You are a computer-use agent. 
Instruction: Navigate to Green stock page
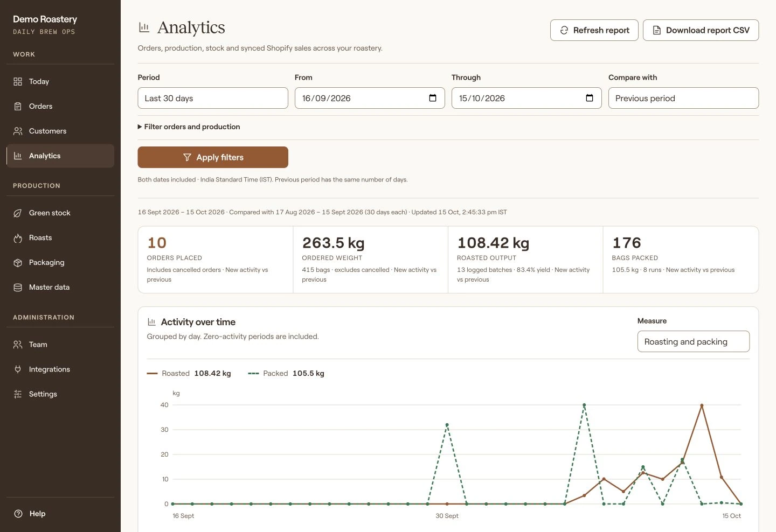[60, 213]
